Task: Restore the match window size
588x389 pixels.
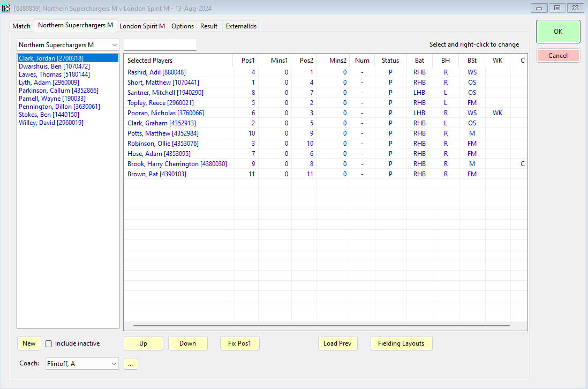Action: click(x=557, y=8)
